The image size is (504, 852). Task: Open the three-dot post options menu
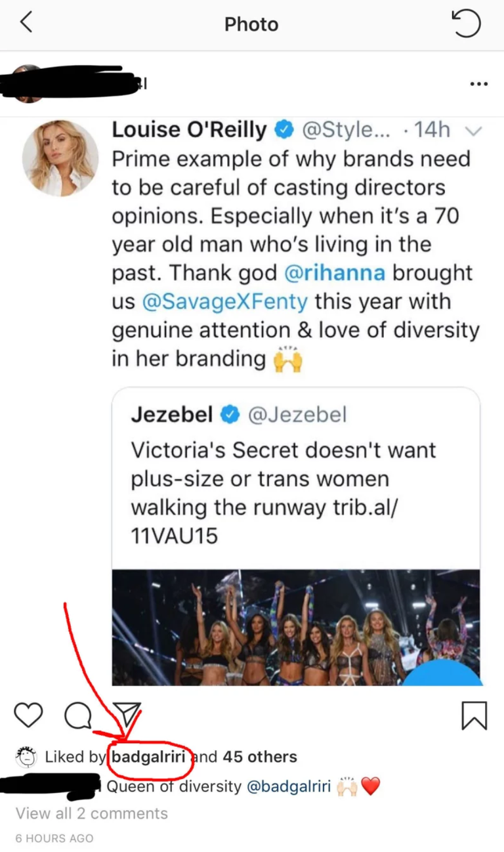point(479,84)
